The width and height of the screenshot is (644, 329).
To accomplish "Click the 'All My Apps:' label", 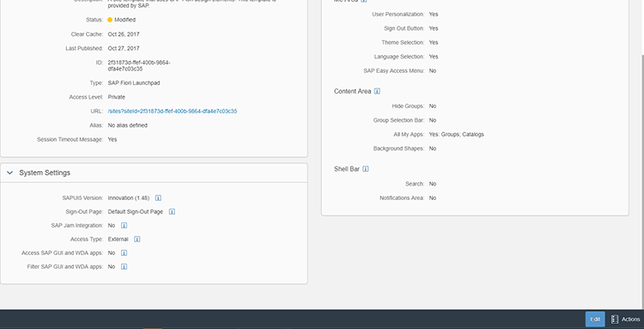I will (409, 134).
